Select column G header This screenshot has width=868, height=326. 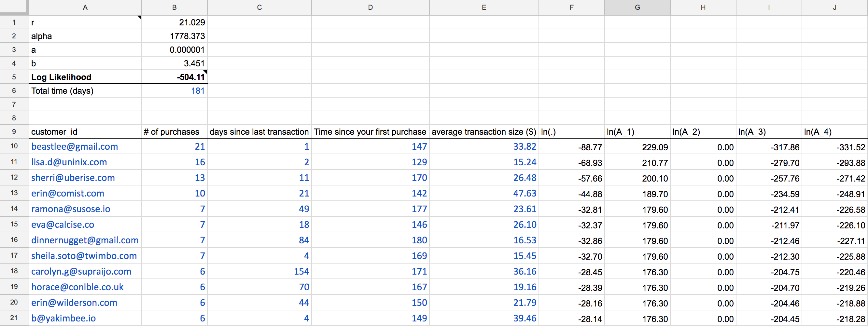[x=637, y=7]
